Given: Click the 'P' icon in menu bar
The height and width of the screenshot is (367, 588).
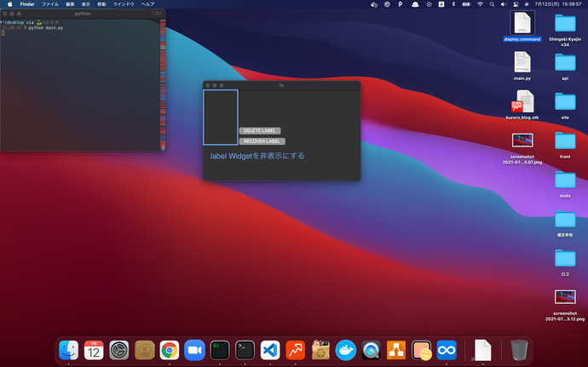Looking at the screenshot, I should tap(401, 4).
